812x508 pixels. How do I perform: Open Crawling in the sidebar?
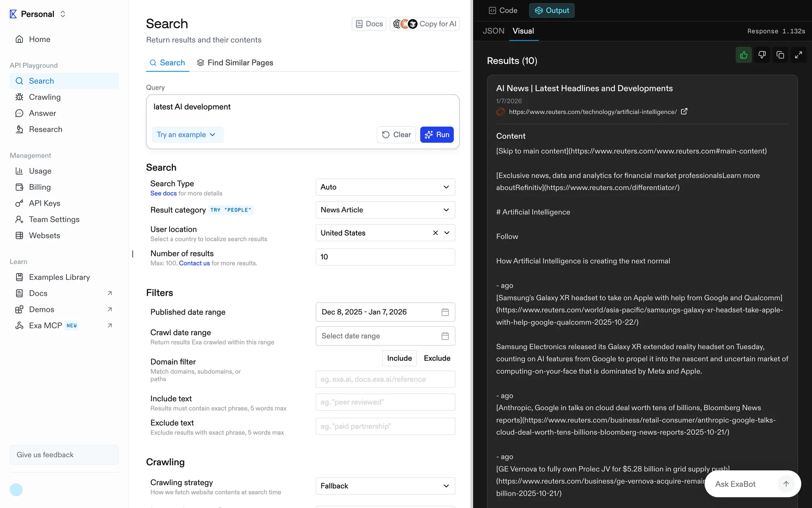coord(45,97)
